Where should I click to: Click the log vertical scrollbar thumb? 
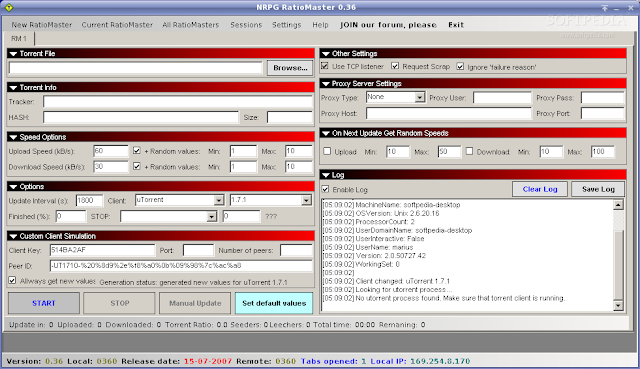pyautogui.click(x=618, y=265)
